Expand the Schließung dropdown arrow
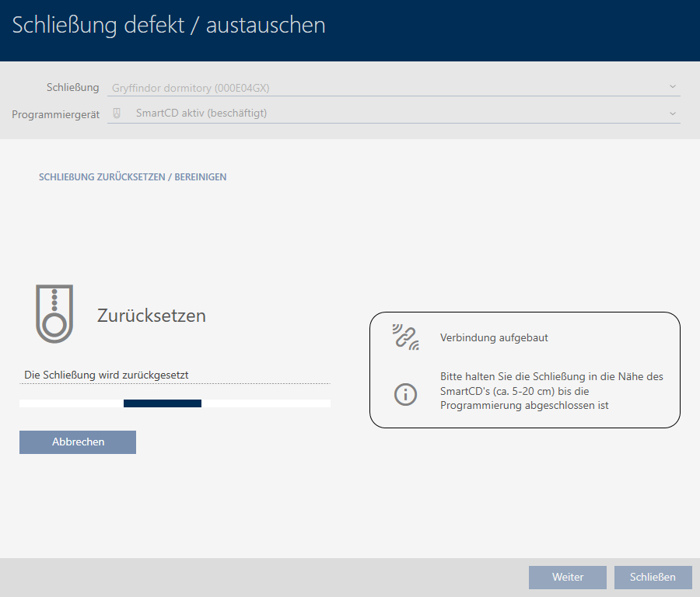Image resolution: width=700 pixels, height=597 pixels. click(672, 87)
